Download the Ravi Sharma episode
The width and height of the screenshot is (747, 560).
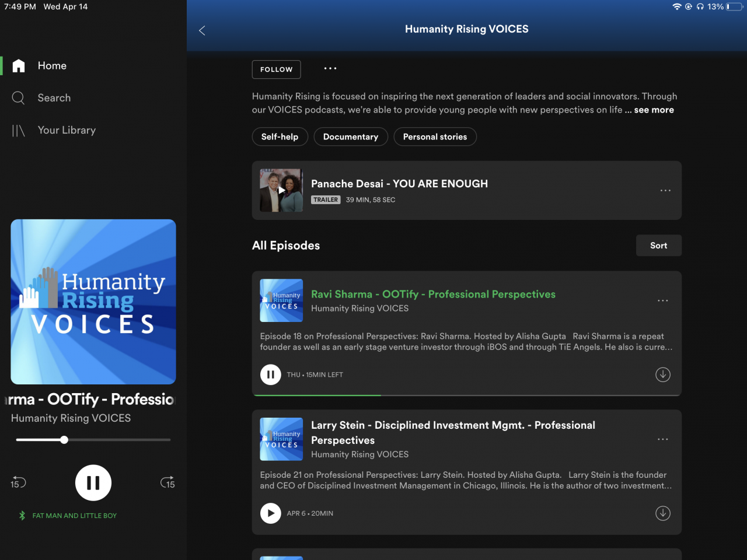[663, 374]
